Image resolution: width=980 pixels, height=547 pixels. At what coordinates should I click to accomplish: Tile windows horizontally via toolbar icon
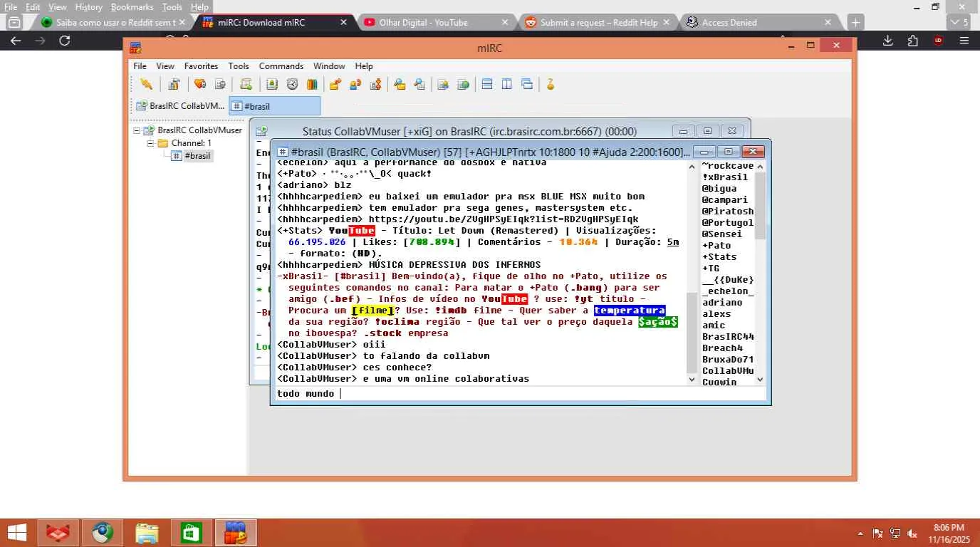click(x=487, y=84)
